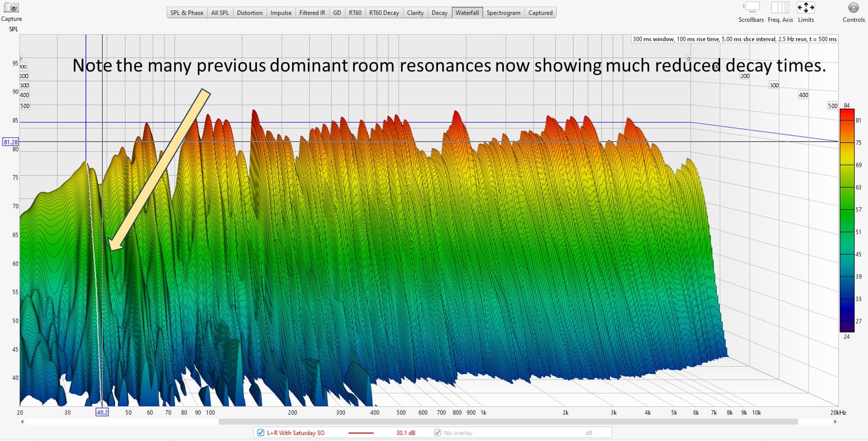Switch to the Spectrogram tab
The height and width of the screenshot is (441, 868).
[x=503, y=13]
